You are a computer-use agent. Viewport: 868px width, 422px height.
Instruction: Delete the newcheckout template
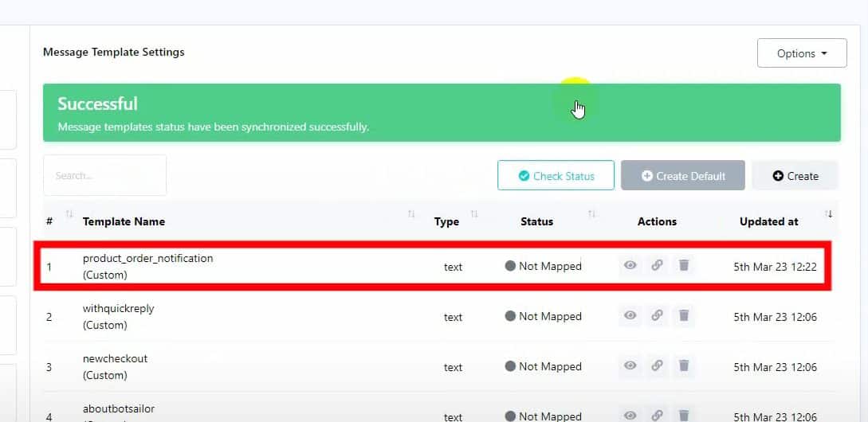coord(683,366)
